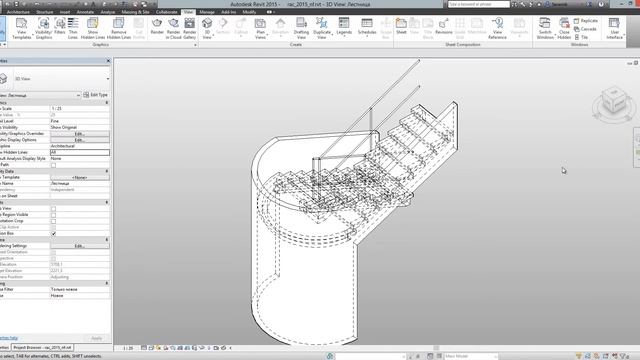Click Detail Level value Fine

coord(80,121)
